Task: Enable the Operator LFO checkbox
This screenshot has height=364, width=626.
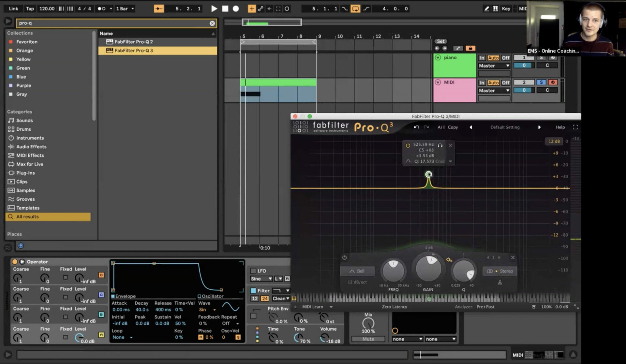Action: point(253,271)
